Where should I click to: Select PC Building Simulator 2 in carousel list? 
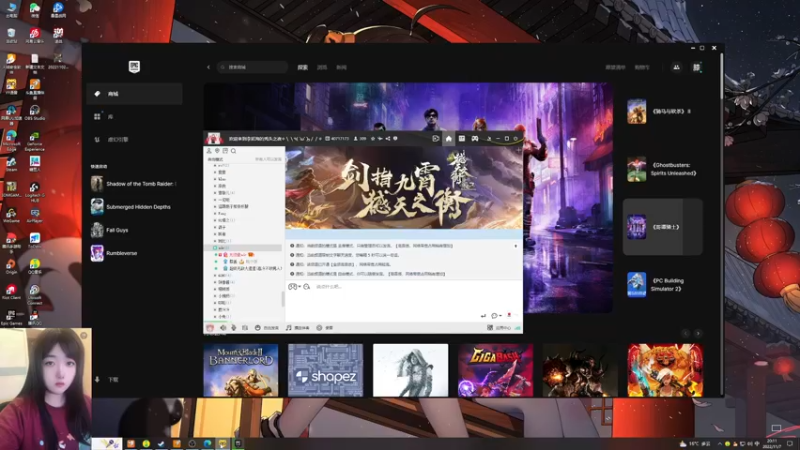pos(662,285)
